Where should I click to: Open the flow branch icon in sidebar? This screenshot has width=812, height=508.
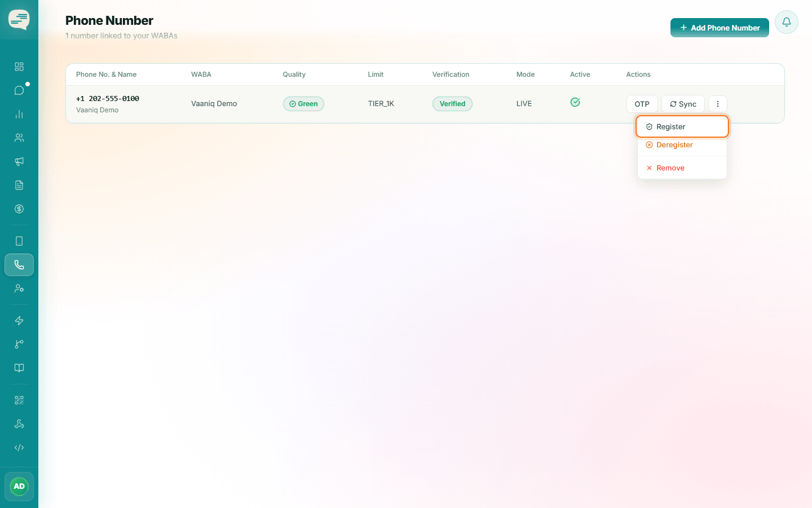19,344
